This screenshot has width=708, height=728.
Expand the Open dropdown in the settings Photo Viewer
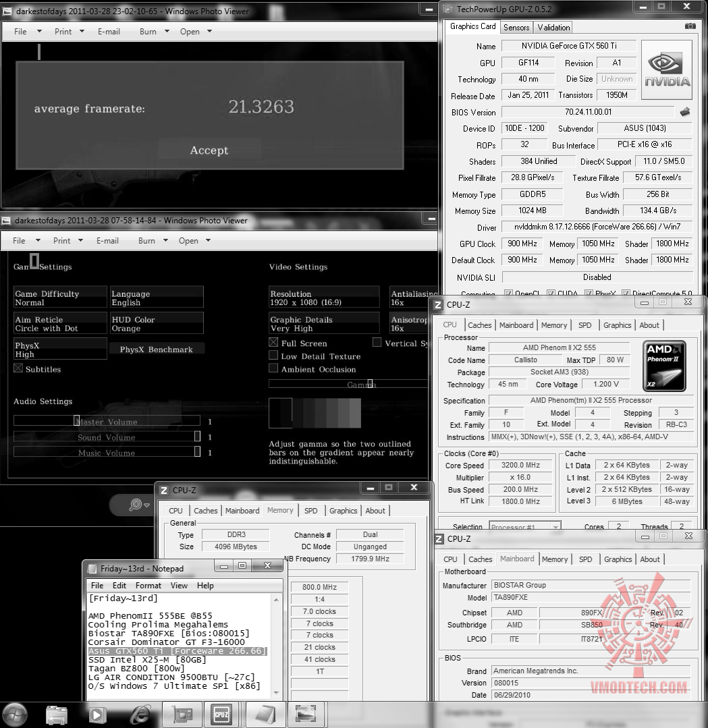coord(208,241)
